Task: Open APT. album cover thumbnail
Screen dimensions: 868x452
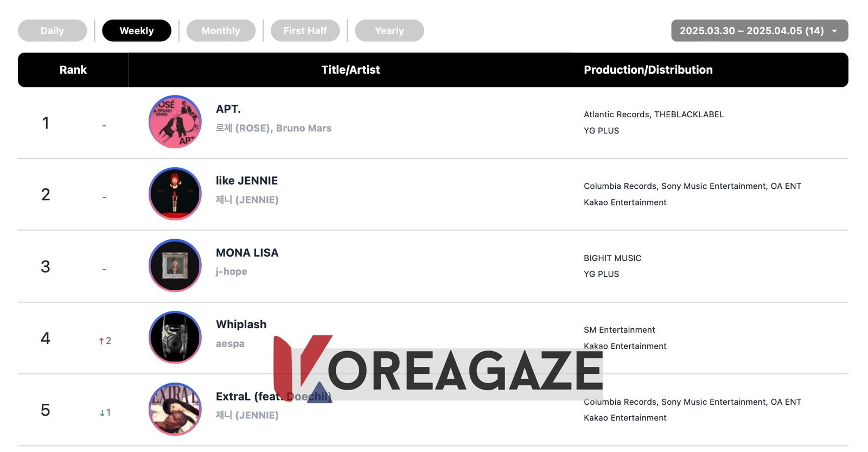Action: pos(175,122)
